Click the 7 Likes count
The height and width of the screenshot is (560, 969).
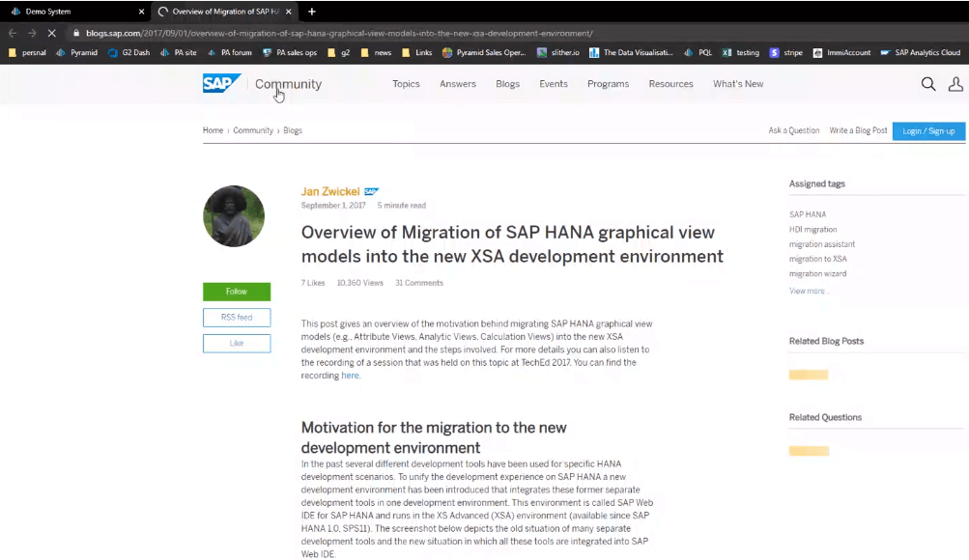313,283
